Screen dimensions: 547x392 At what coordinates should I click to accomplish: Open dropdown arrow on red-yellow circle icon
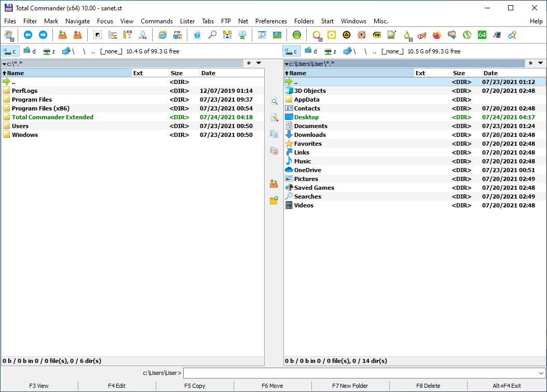(x=320, y=39)
